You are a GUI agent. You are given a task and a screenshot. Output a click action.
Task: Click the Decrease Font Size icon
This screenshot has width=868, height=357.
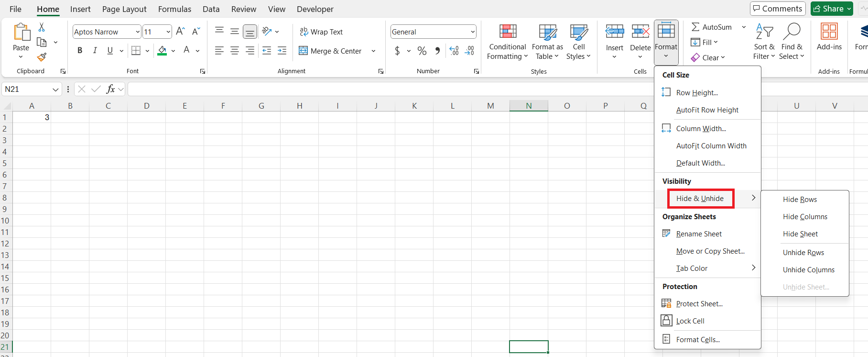point(196,32)
